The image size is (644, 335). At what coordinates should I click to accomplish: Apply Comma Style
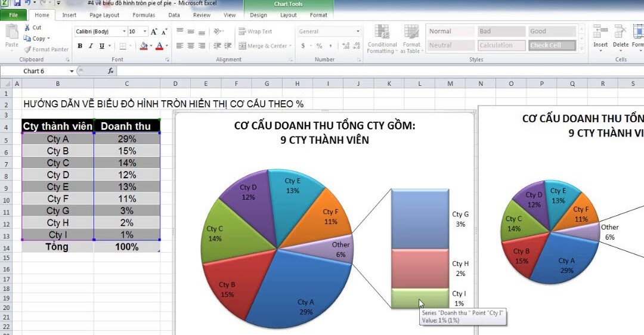click(330, 46)
